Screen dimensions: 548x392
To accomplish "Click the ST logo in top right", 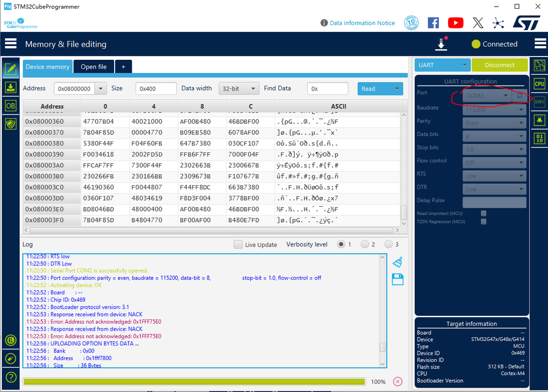I will [527, 22].
